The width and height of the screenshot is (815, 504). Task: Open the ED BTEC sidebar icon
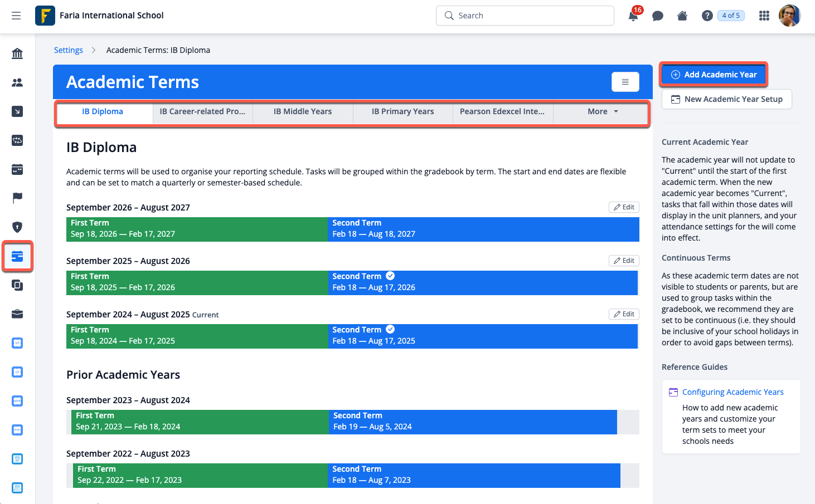(x=17, y=488)
